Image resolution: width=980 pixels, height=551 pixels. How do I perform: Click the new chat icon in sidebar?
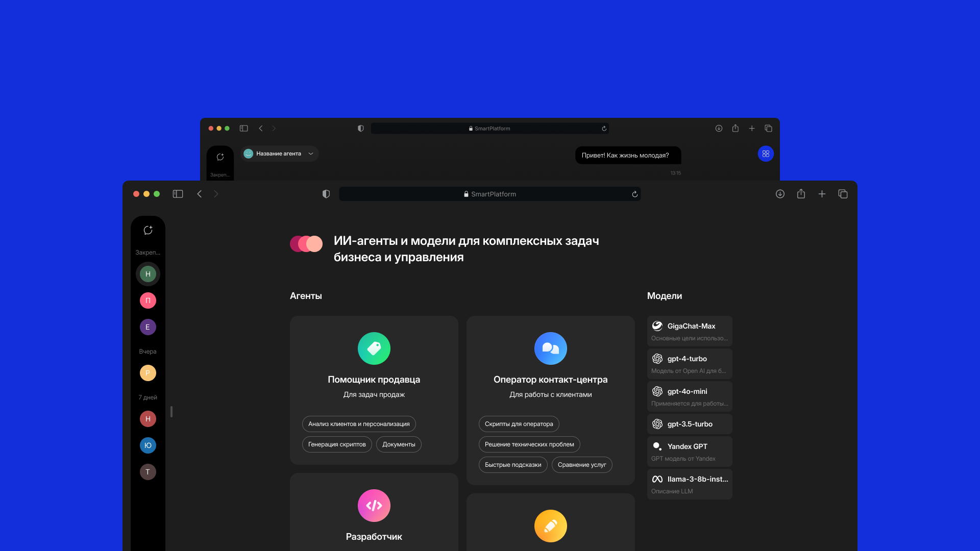(x=148, y=231)
